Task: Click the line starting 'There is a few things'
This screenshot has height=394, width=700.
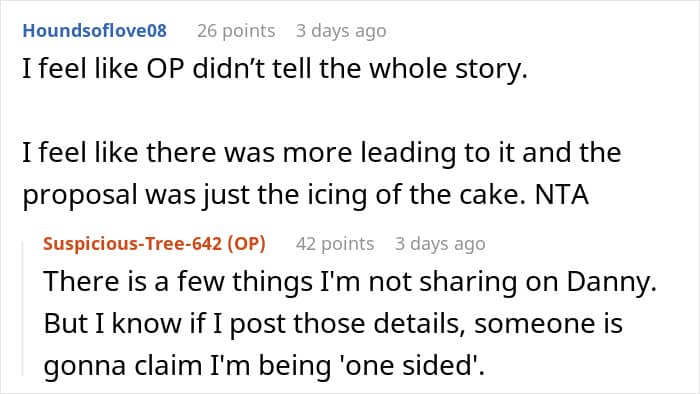Action: [350, 282]
